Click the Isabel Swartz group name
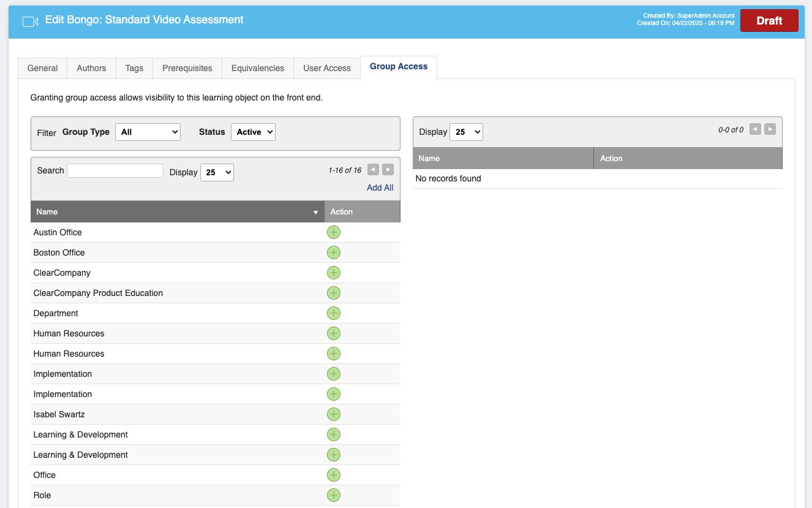The image size is (812, 508). (59, 414)
